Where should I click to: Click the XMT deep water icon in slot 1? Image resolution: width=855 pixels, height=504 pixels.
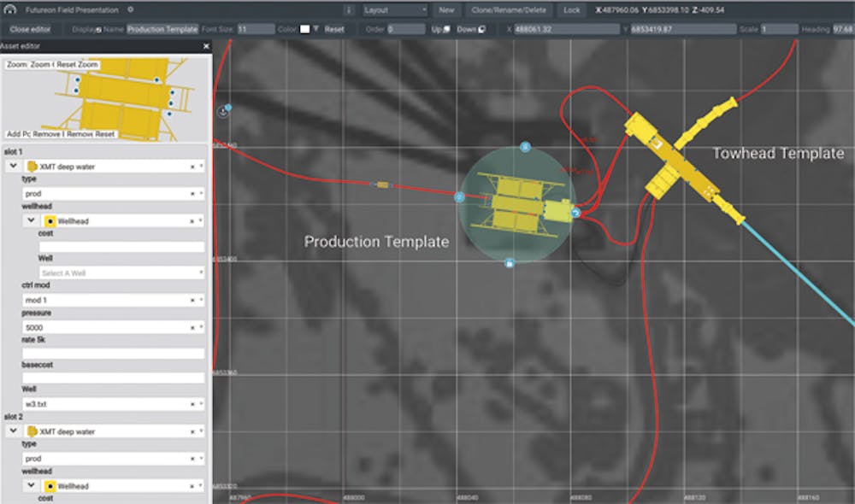coord(32,166)
